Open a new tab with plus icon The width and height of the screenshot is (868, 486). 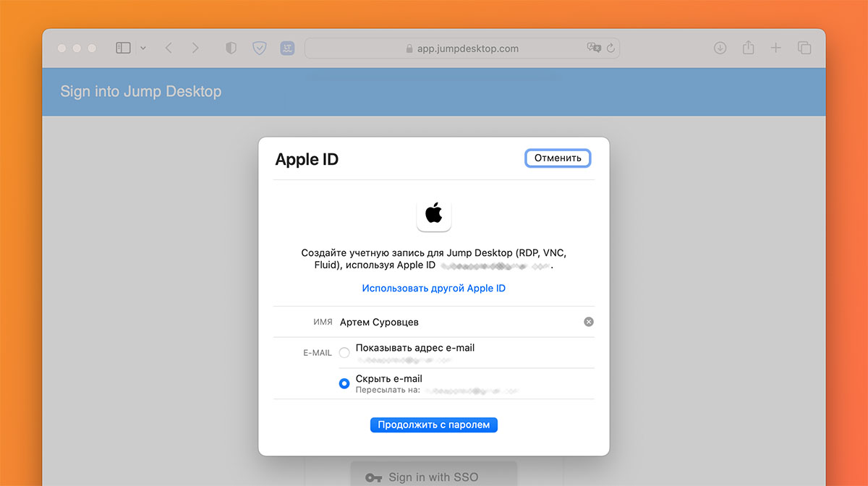[x=775, y=48]
